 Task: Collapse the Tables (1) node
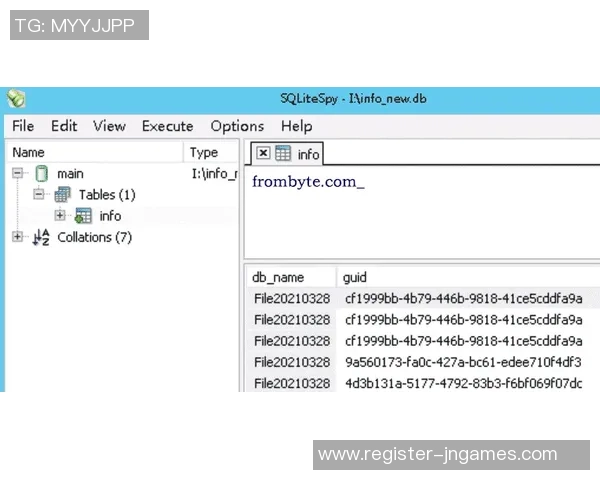[39, 195]
